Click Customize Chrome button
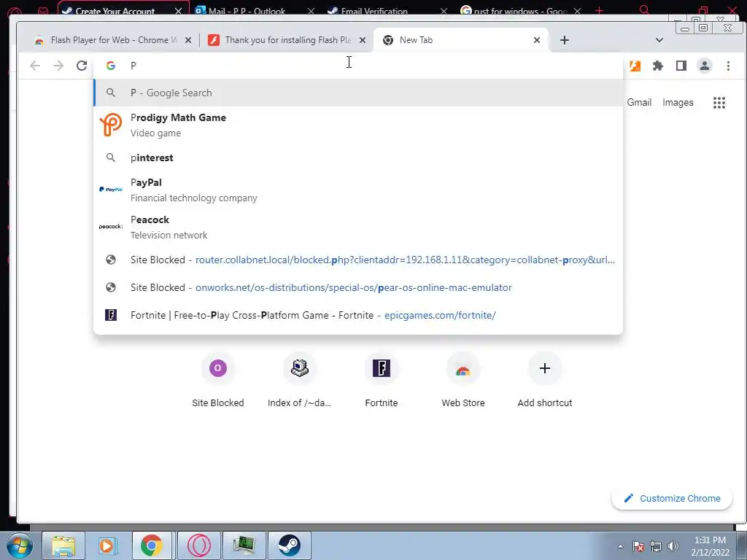The height and width of the screenshot is (560, 747). coord(672,498)
